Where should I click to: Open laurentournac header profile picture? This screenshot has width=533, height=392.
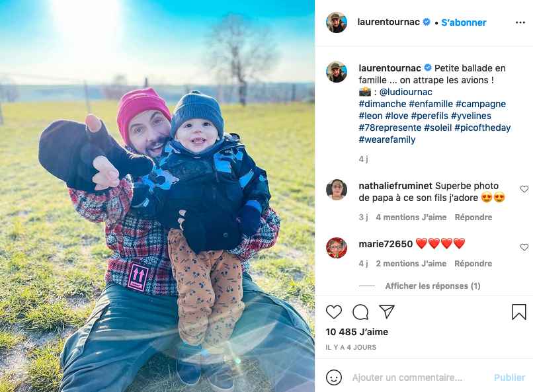tap(337, 22)
